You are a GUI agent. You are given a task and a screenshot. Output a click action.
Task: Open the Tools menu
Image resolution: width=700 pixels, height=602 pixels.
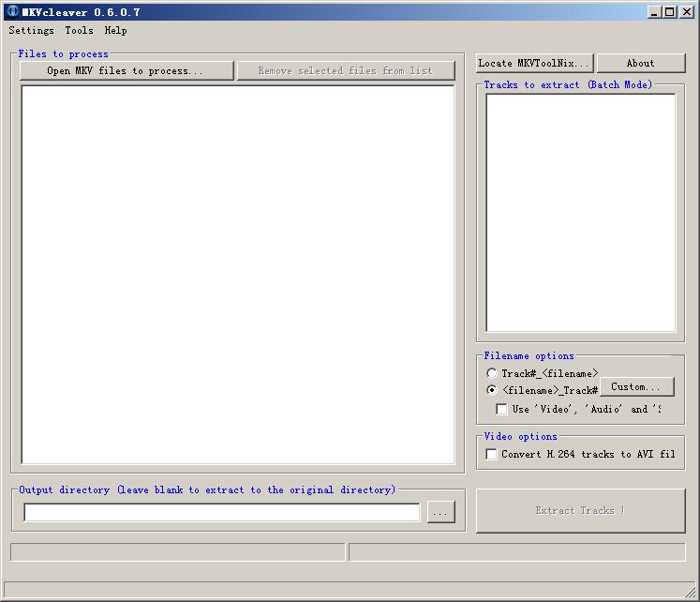point(79,30)
